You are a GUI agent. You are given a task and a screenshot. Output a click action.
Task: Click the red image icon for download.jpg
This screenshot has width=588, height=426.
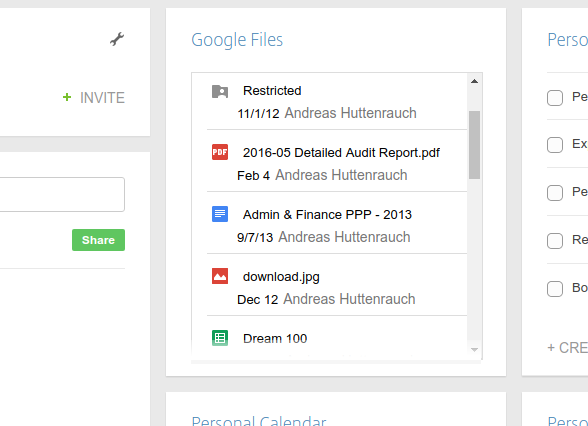(220, 276)
